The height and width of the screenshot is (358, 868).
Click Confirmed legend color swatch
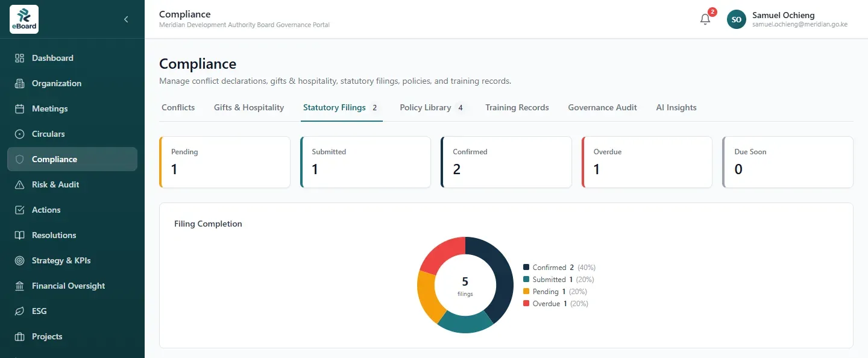point(526,268)
